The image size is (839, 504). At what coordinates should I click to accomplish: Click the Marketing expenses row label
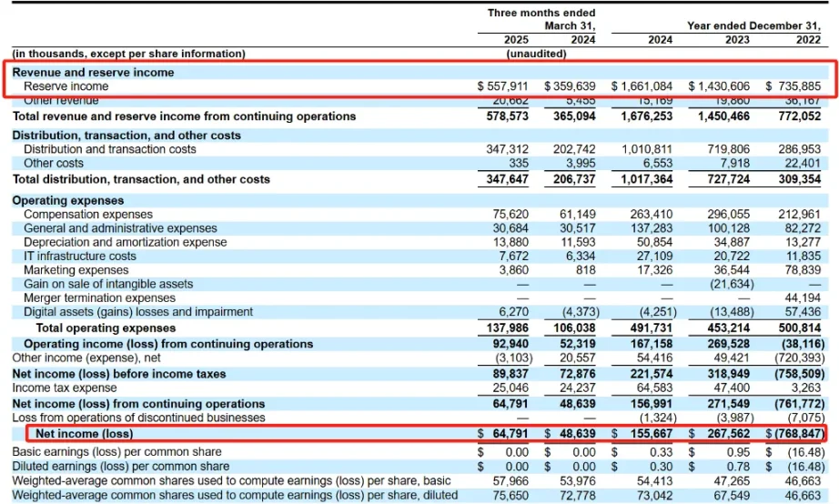(x=76, y=269)
